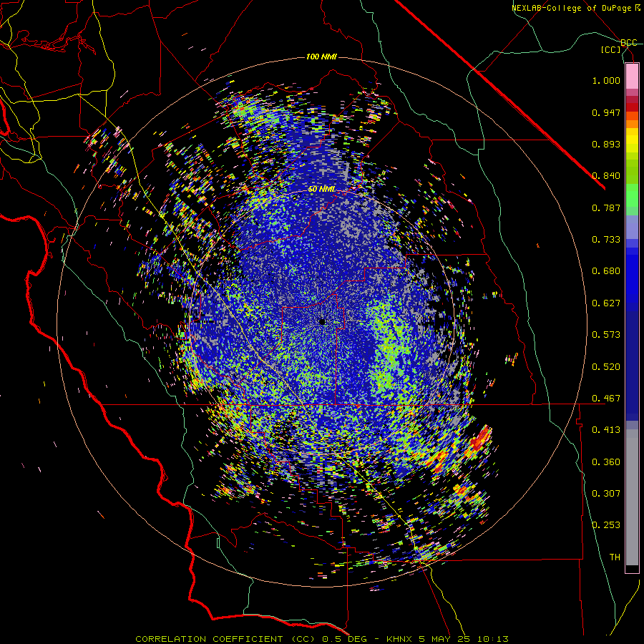Click the "0.413" scale value
The image size is (644, 644).
606,430
